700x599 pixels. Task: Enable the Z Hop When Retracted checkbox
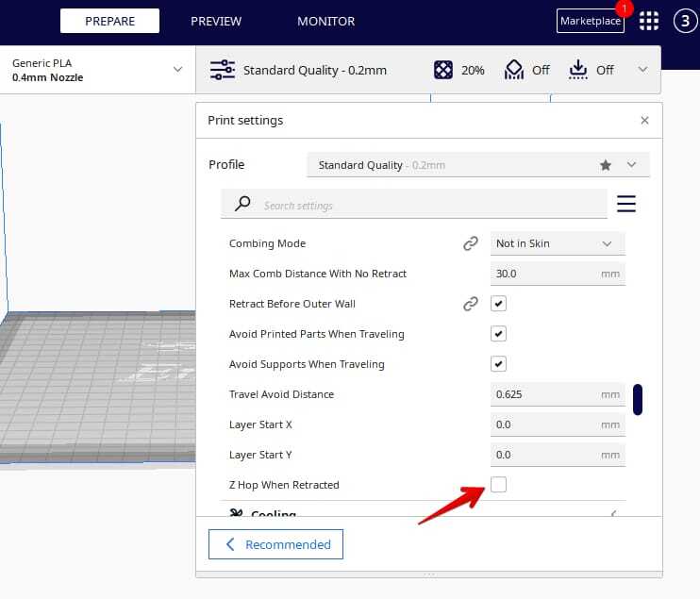(499, 485)
